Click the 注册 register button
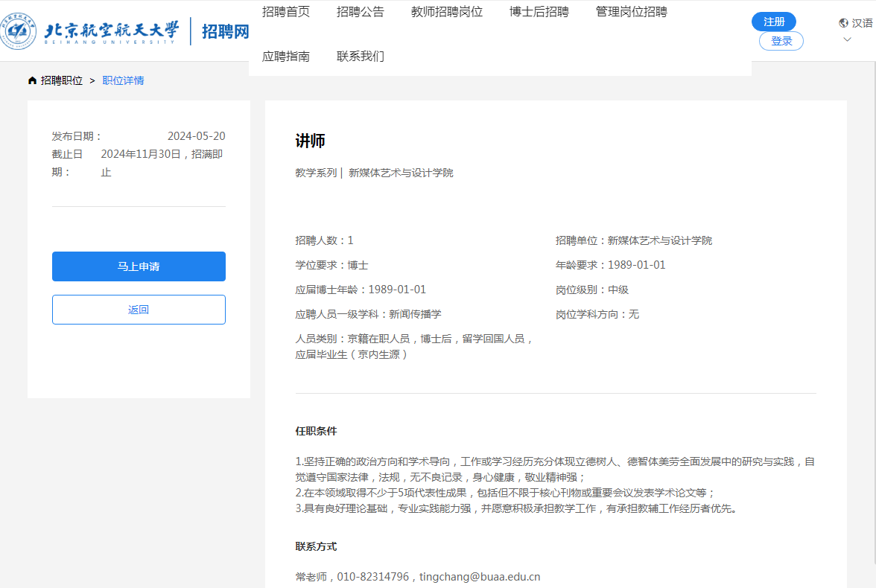Viewport: 876px width, 588px height. click(x=774, y=22)
